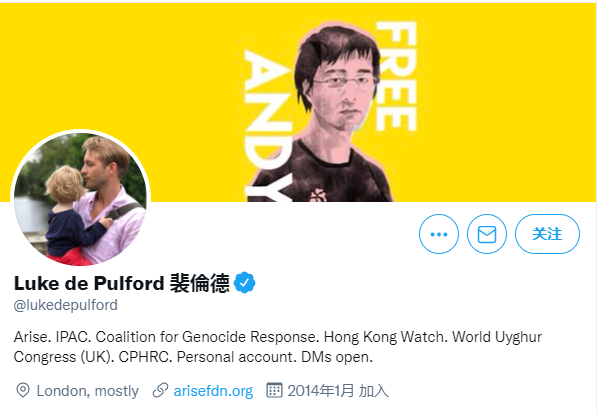604x414 pixels.
Task: Click the Luke de Pulford display name
Action: pyautogui.click(x=89, y=283)
